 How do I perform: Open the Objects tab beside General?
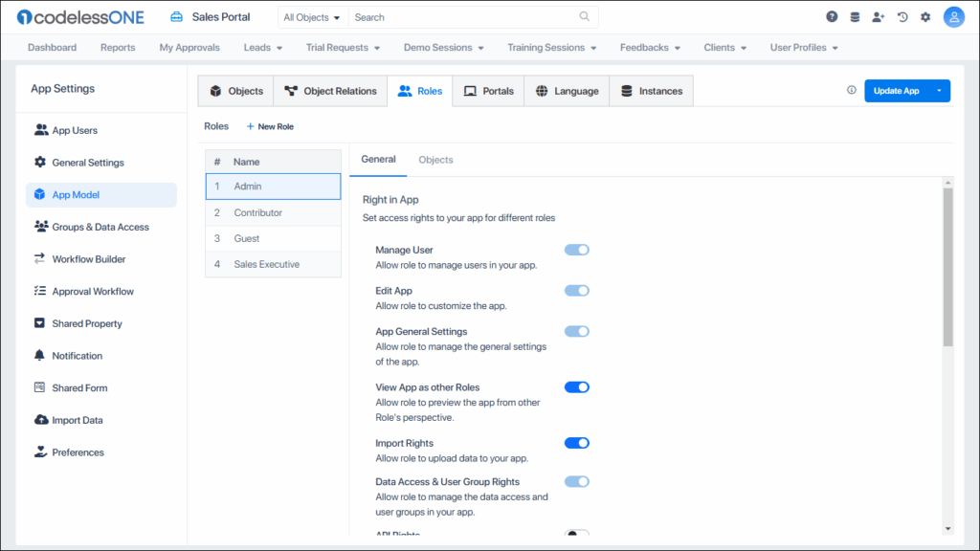(x=435, y=160)
